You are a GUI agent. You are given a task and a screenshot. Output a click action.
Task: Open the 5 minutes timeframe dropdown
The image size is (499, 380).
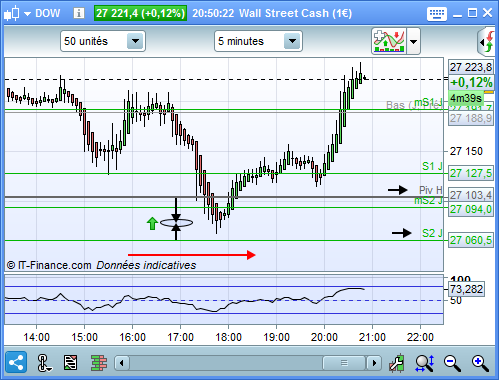(x=258, y=41)
